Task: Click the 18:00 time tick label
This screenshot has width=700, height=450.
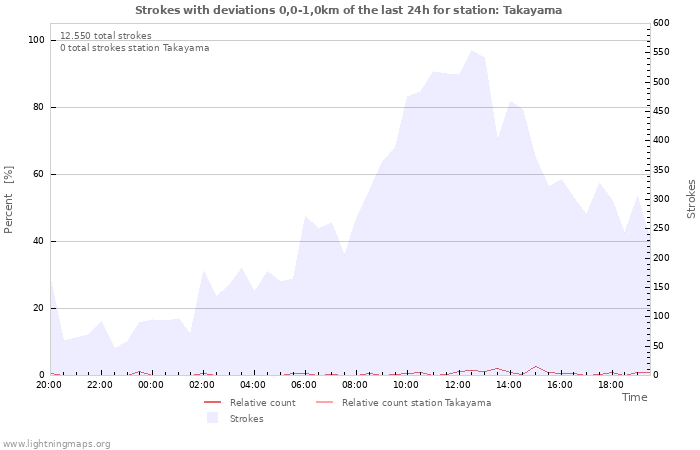Action: click(612, 384)
